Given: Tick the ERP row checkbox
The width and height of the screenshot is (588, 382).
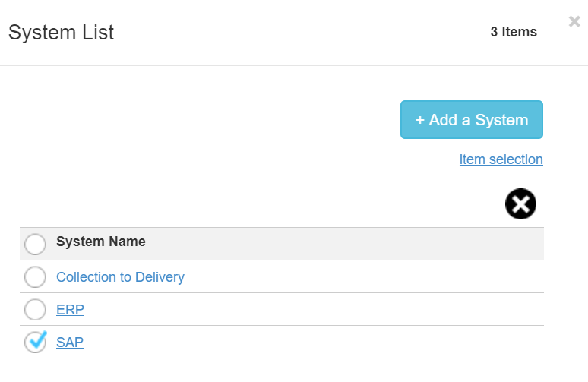Looking at the screenshot, I should (36, 310).
